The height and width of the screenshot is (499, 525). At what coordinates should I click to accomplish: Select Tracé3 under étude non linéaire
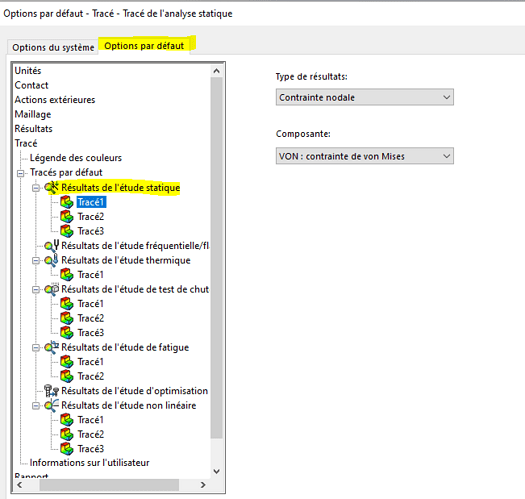91,448
